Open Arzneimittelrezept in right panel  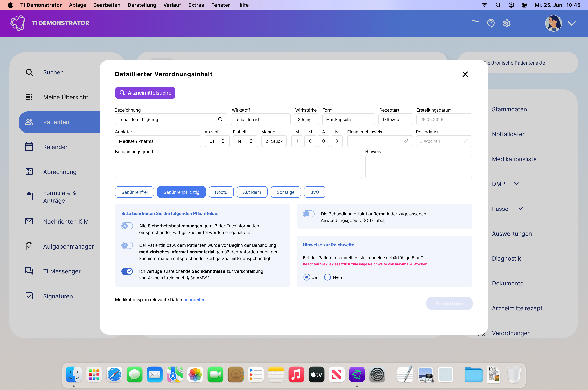coord(517,308)
